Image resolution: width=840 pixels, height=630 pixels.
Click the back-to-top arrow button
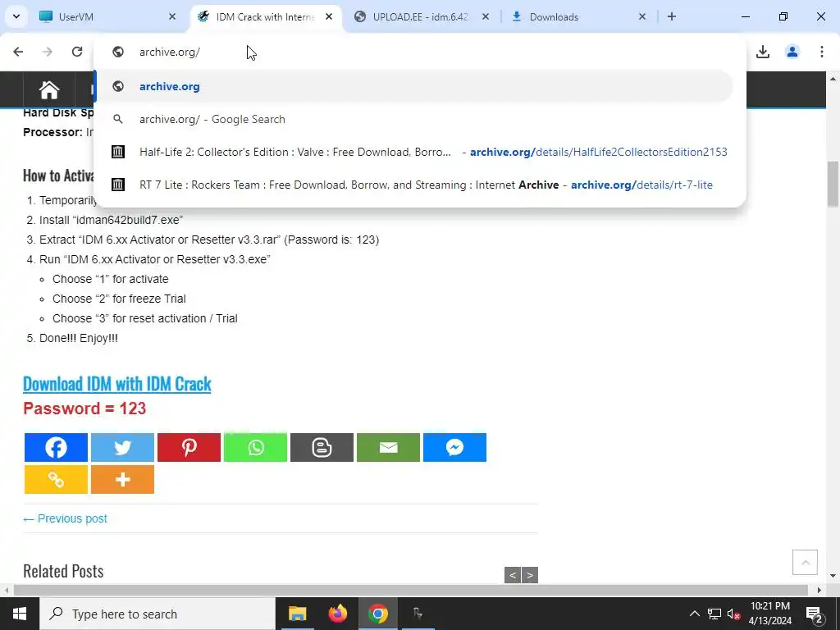click(x=805, y=562)
